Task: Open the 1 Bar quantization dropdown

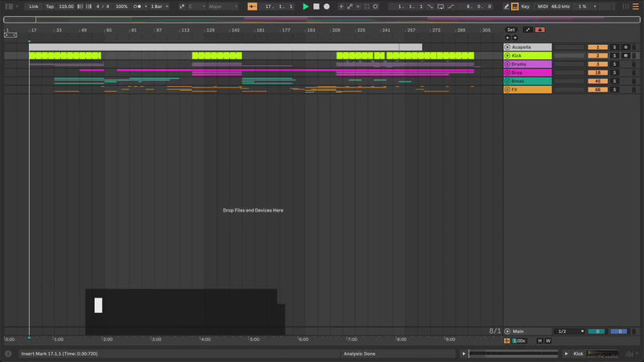Action: tap(159, 6)
